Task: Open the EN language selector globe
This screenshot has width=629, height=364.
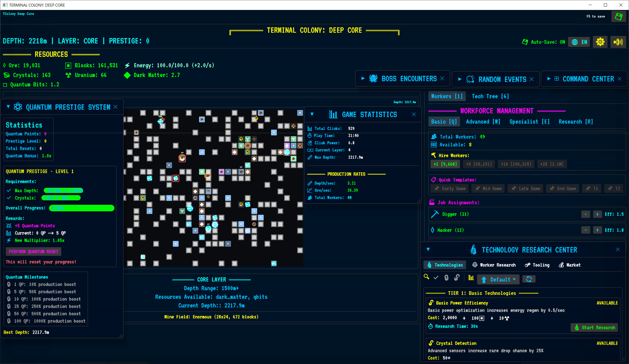Action: [x=579, y=42]
